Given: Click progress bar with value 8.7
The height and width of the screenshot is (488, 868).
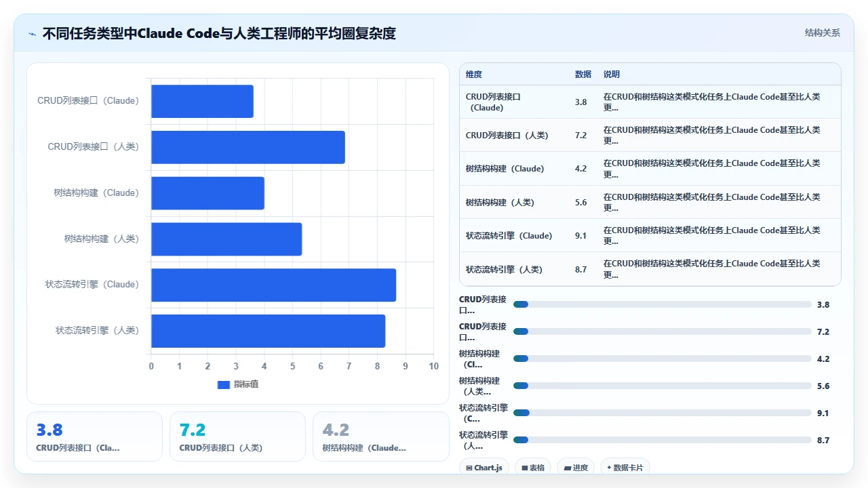Looking at the screenshot, I should pos(663,440).
